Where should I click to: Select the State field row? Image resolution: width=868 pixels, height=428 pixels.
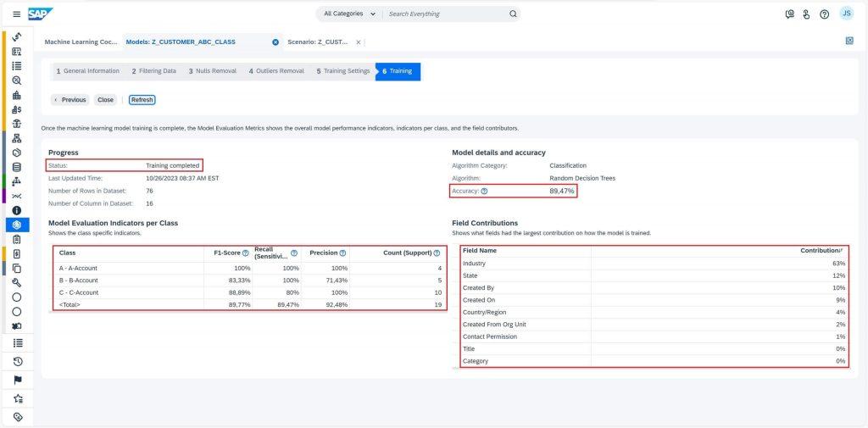pyautogui.click(x=654, y=275)
